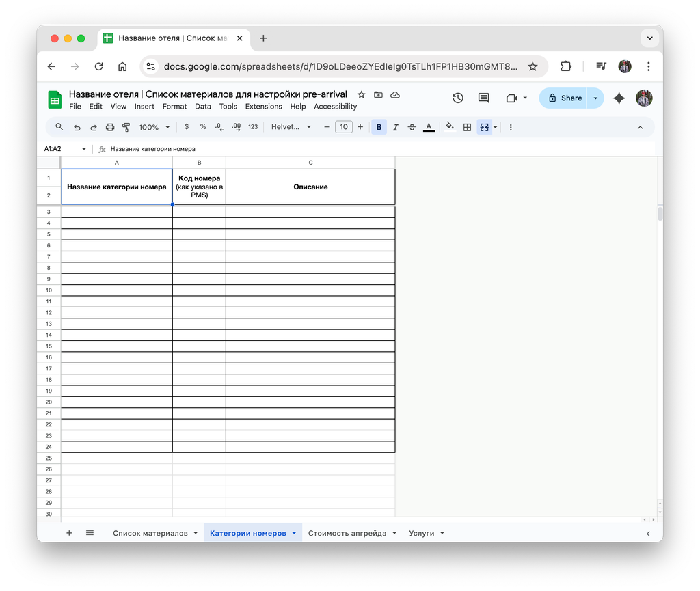Toggle italic formatting button
This screenshot has width=700, height=591.
tap(396, 128)
